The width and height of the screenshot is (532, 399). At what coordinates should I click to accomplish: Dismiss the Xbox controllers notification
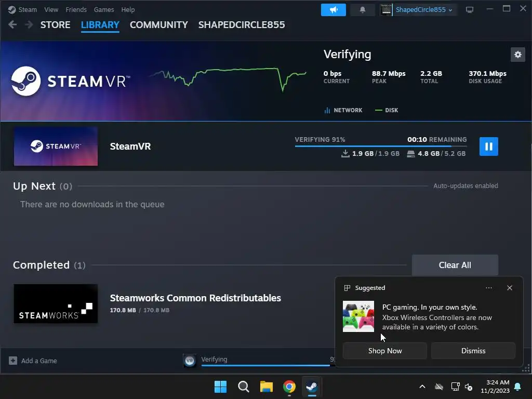[x=473, y=351]
